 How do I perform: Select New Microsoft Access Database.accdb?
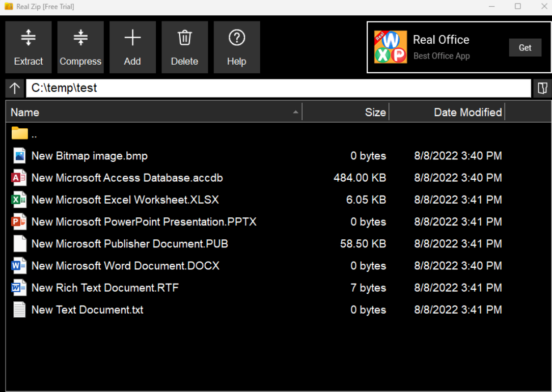127,178
